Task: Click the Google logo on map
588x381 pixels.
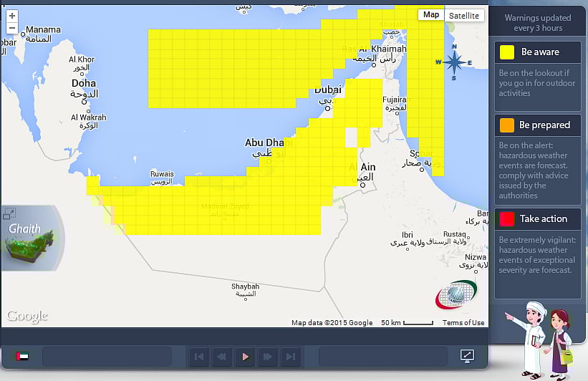Action: point(27,316)
